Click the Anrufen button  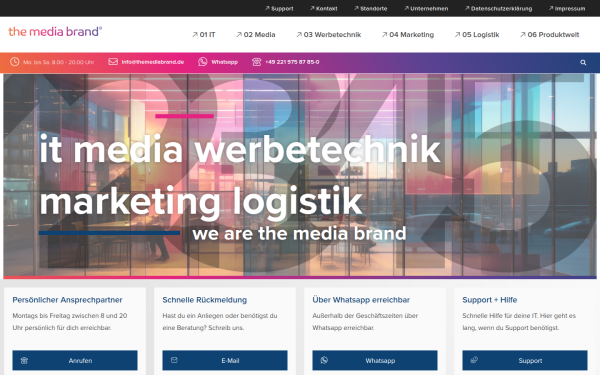(75, 360)
